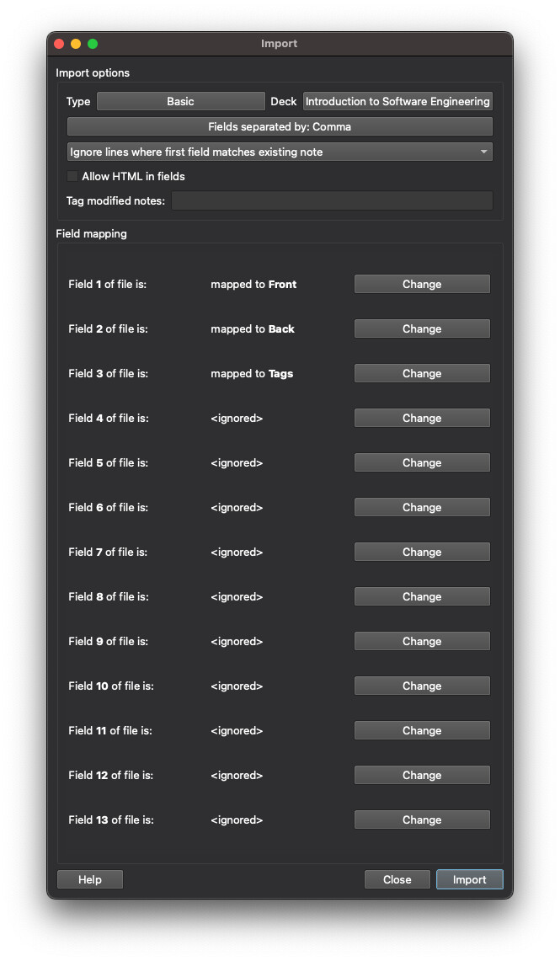This screenshot has width=560, height=961.
Task: Change mapping for Field 3 (Tags)
Action: coord(422,374)
